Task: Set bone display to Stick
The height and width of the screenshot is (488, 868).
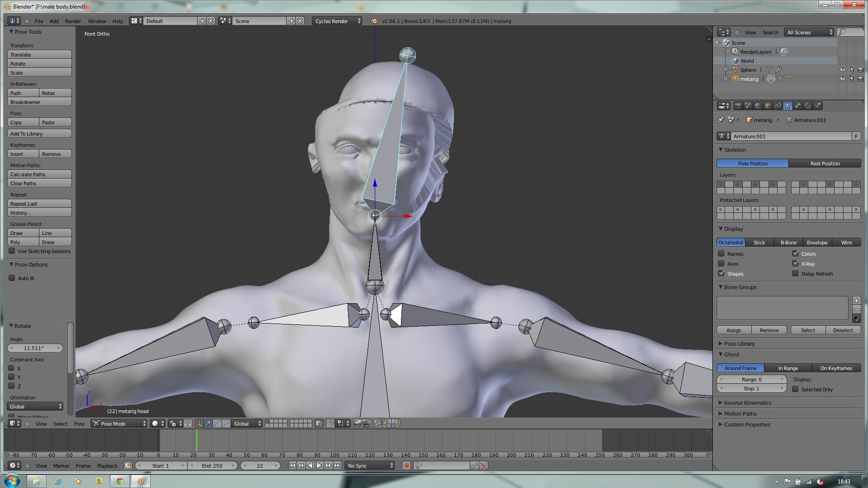Action: pos(759,242)
